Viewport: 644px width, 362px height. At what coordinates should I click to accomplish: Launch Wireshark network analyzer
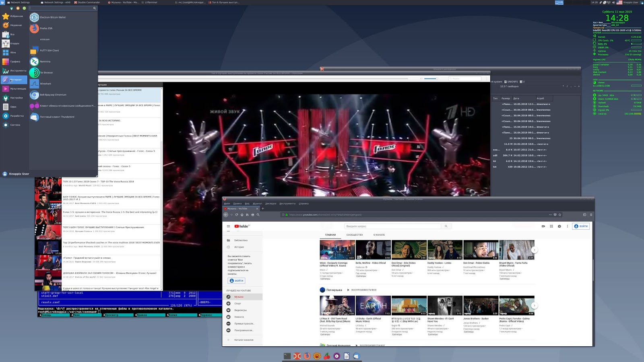[x=62, y=84]
